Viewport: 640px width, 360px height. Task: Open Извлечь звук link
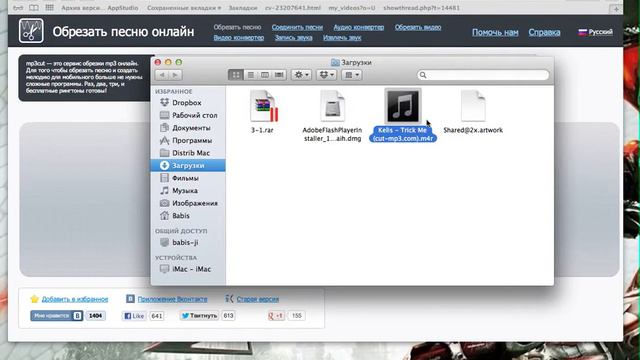point(342,38)
